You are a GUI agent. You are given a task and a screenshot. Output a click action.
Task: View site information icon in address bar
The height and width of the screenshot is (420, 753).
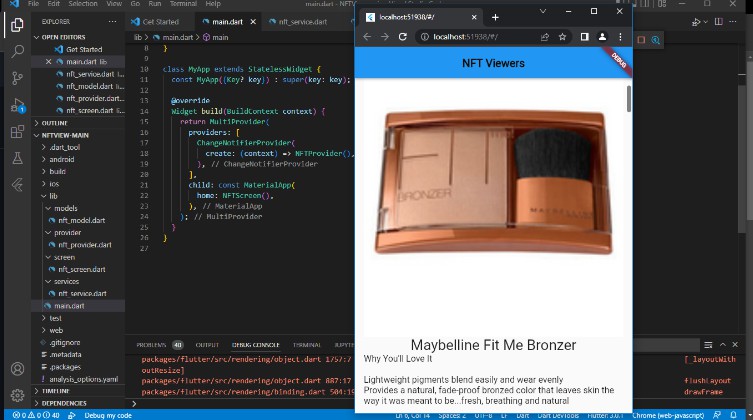[425, 37]
